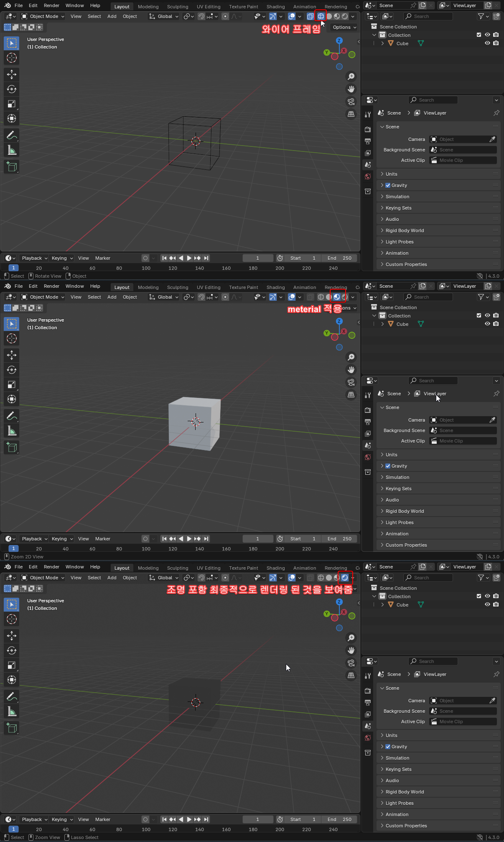
Task: Hide Cube with eye icon in middle outliner
Action: point(487,324)
